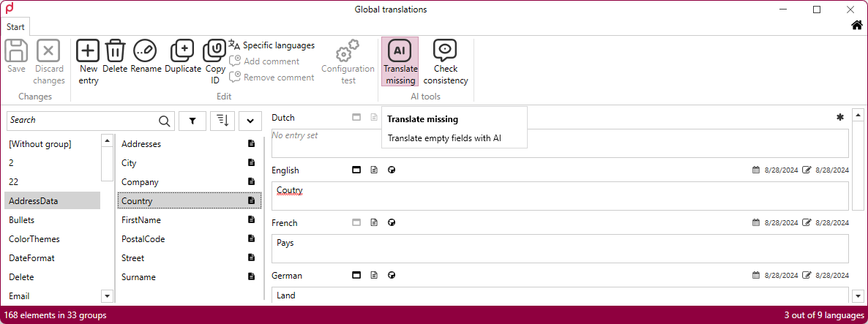
Task: Click document icon beside City
Action: pos(251,162)
